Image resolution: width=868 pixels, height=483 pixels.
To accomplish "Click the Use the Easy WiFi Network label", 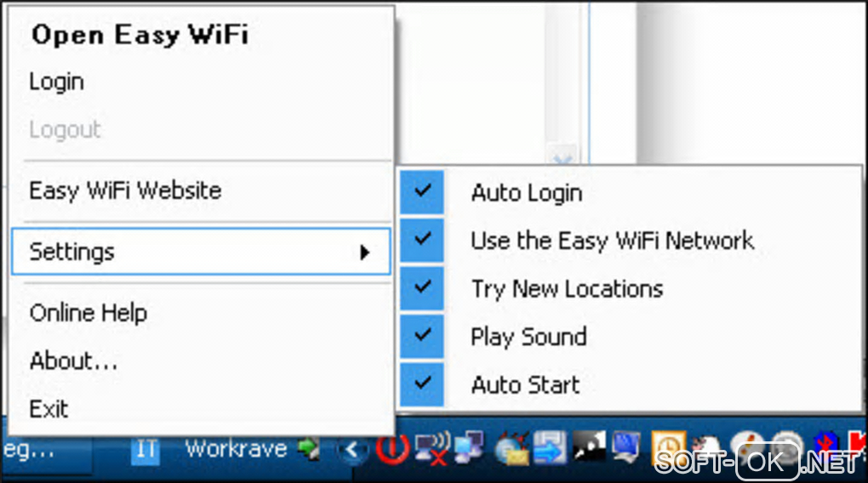I will coord(612,241).
